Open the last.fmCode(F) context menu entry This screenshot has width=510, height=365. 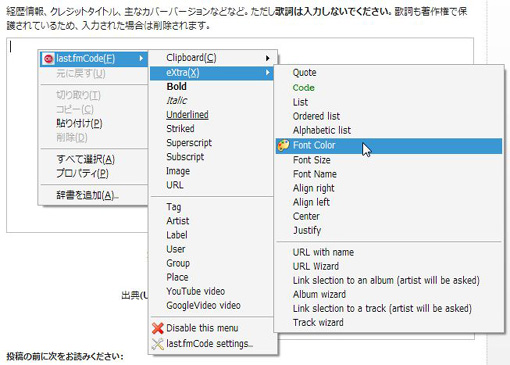[93, 59]
